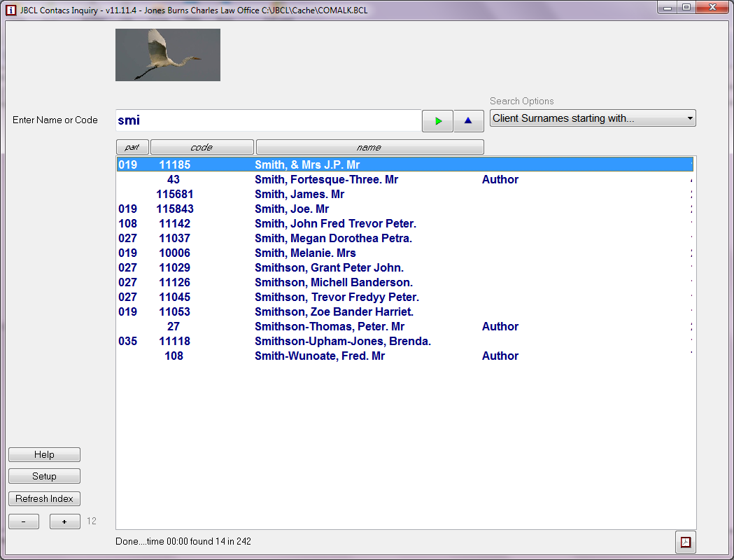
Task: Open the Search Options dropdown
Action: [592, 118]
